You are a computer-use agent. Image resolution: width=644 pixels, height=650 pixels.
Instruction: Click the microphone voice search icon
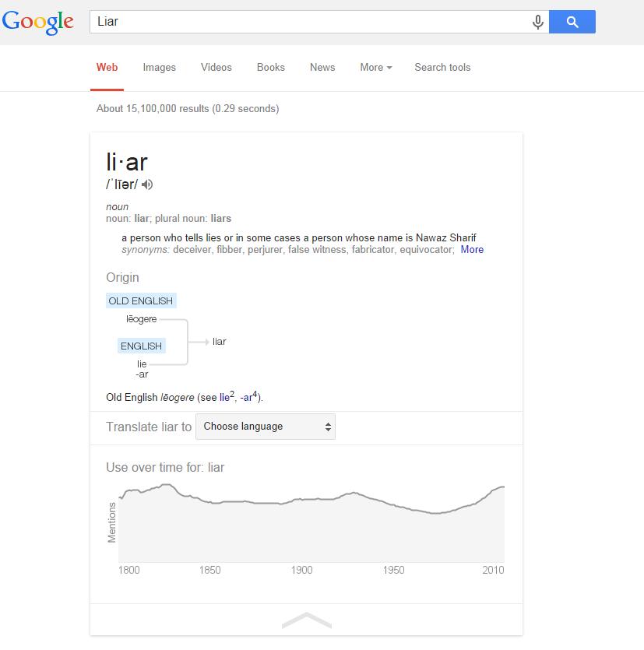pyautogui.click(x=537, y=22)
